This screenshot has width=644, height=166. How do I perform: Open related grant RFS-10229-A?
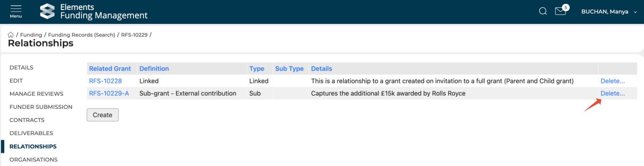[109, 94]
